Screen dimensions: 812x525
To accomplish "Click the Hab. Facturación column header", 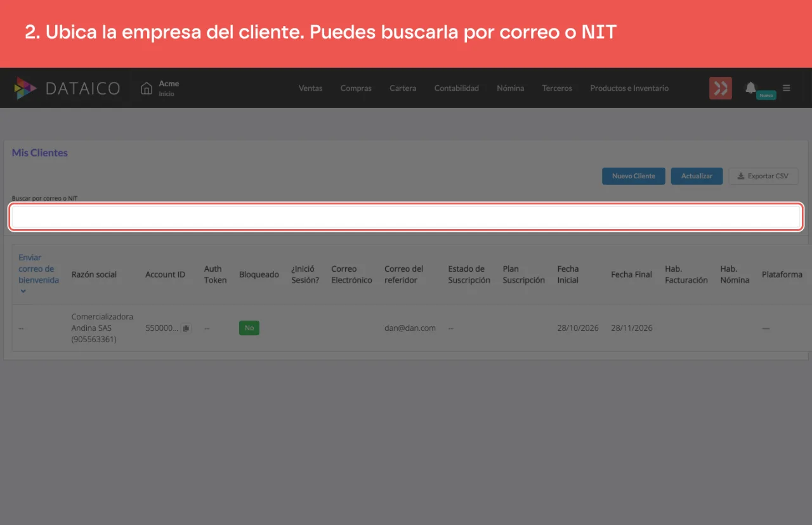I will (x=686, y=274).
